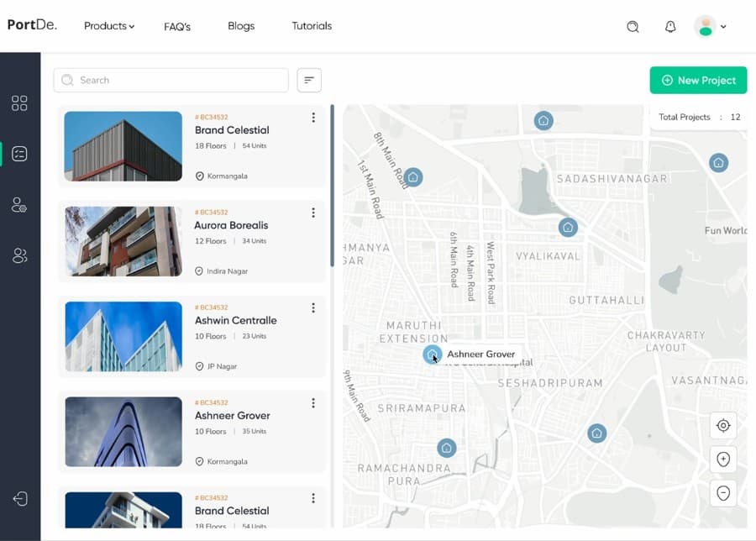This screenshot has height=541, width=756.
Task: Click the map zoom-out minus icon
Action: coord(723,493)
